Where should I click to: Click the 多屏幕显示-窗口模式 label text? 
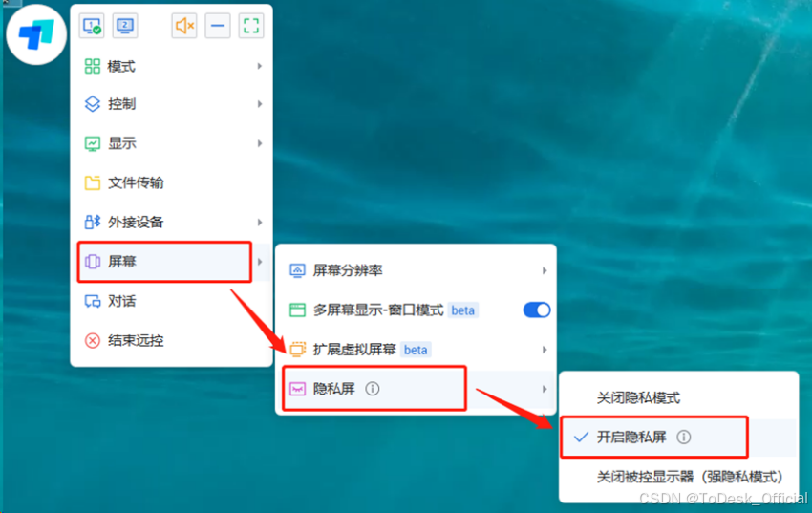point(378,310)
